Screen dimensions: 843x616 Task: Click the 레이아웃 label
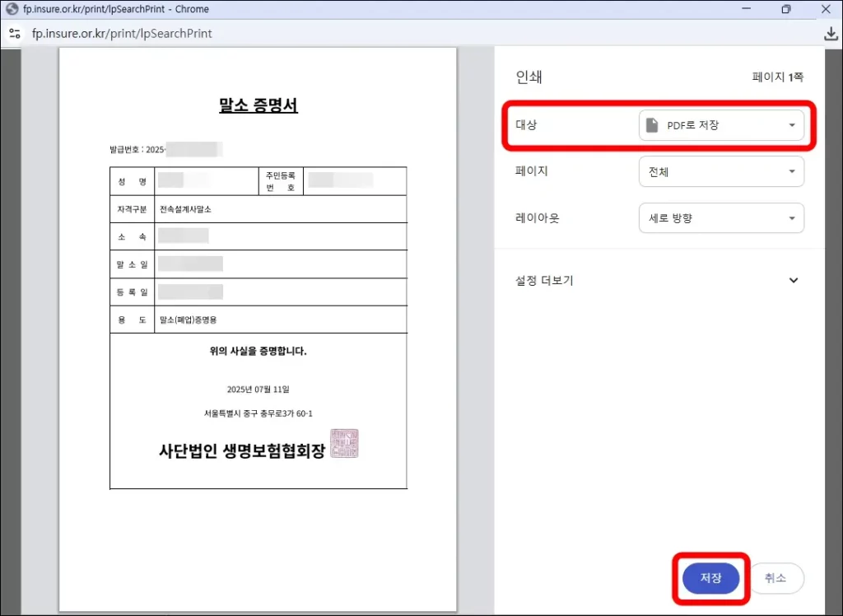point(537,218)
